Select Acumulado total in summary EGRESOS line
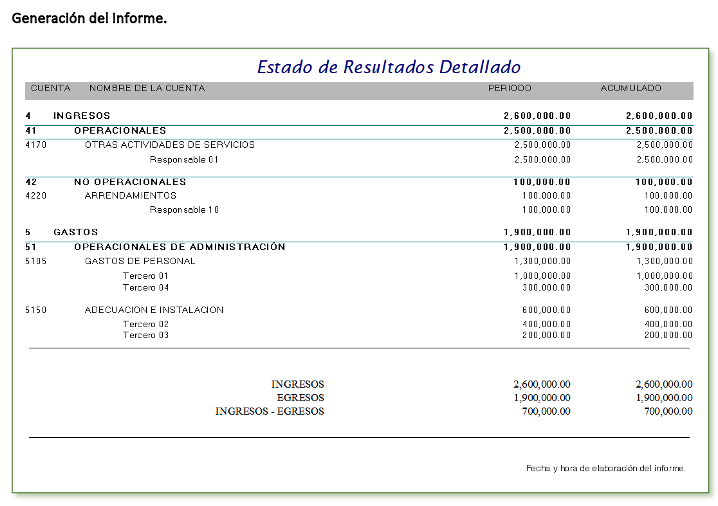Image resolution: width=718 pixels, height=506 pixels. coord(664,398)
